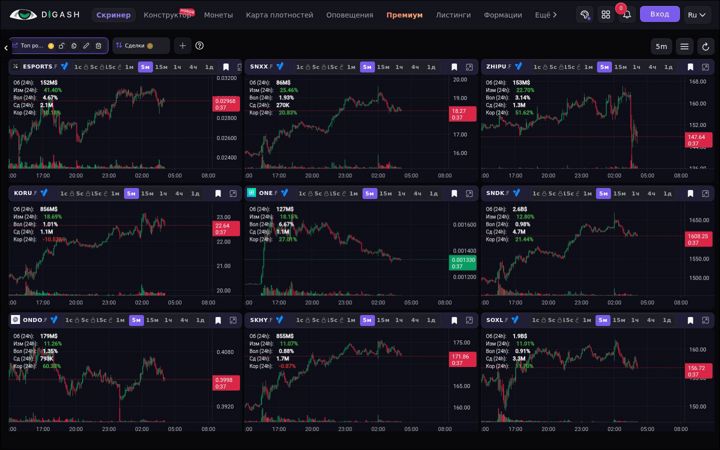Open notifications bell icon
Viewport: 720px width, 450px height.
pyautogui.click(x=627, y=15)
